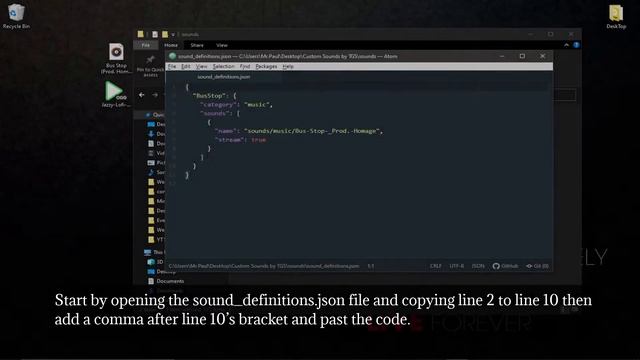Select 3D Objects under This PC
The height and width of the screenshot is (360, 640).
155,262
